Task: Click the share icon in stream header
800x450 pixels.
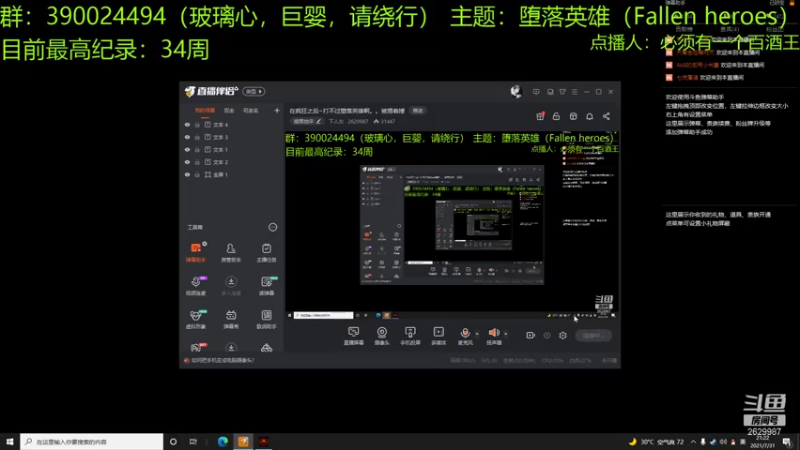Action: (606, 116)
